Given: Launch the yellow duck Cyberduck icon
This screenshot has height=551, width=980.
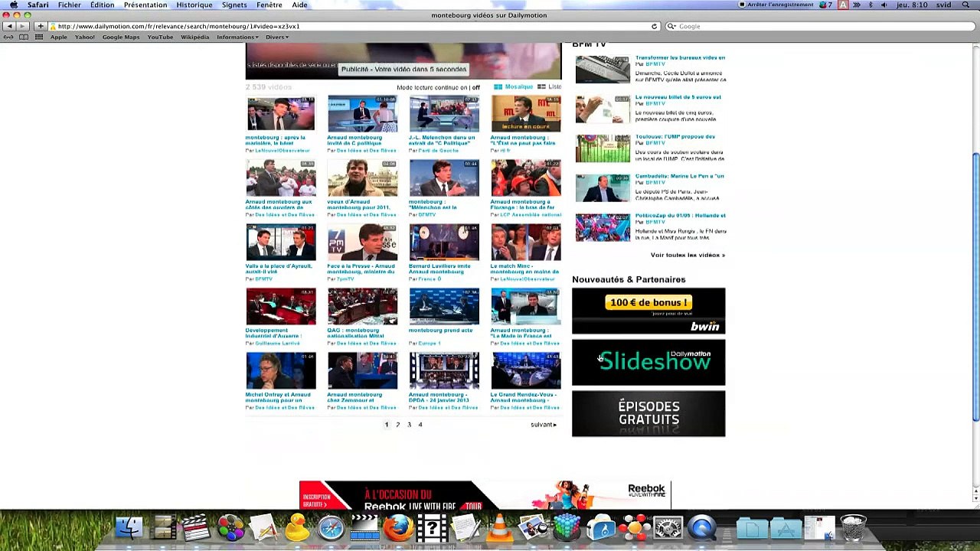Looking at the screenshot, I should [297, 528].
